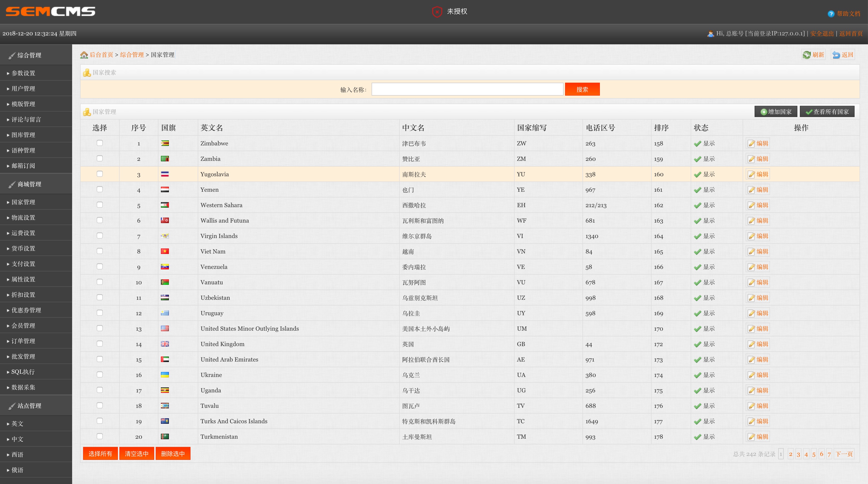
Task: Click the Zimbabwe flag icon
Action: point(165,143)
